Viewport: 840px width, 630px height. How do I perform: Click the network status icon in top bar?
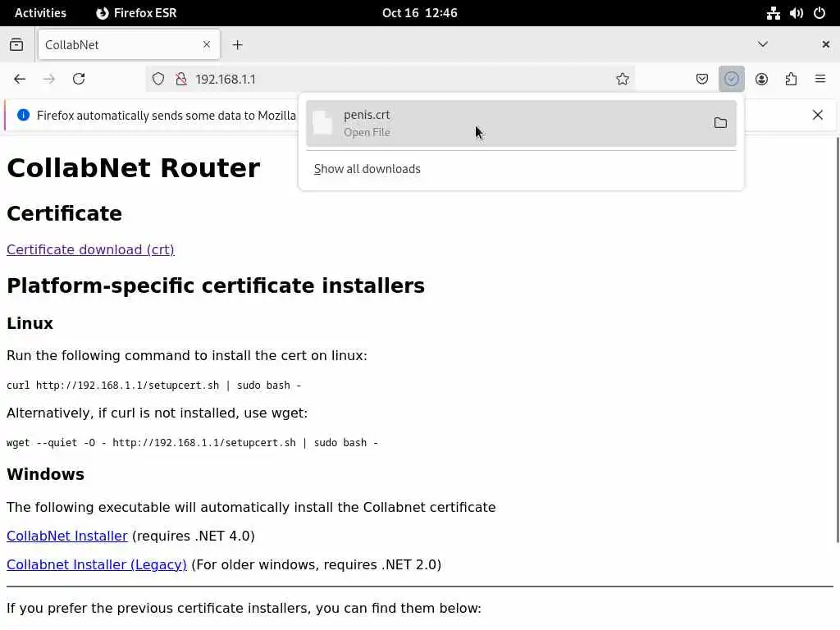pos(773,13)
